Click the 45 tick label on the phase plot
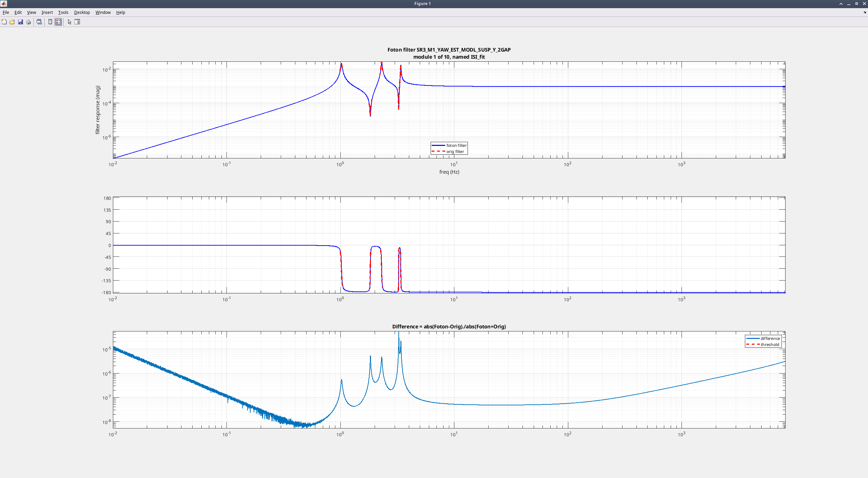The image size is (868, 478). tap(108, 233)
